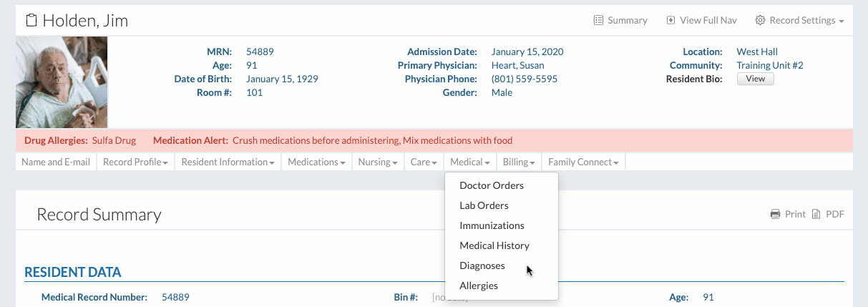The image size is (868, 307).
Task: Click the resident photo thumbnail
Action: [x=62, y=82]
